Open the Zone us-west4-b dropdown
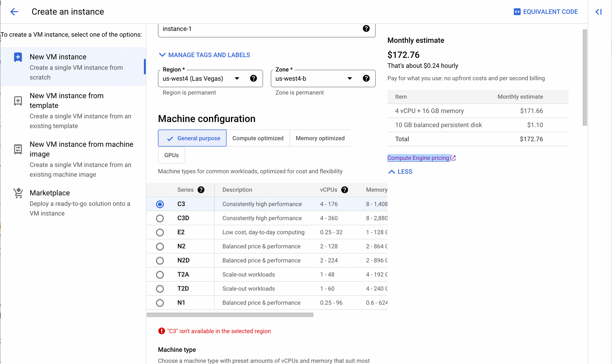The height and width of the screenshot is (364, 612). coord(349,78)
